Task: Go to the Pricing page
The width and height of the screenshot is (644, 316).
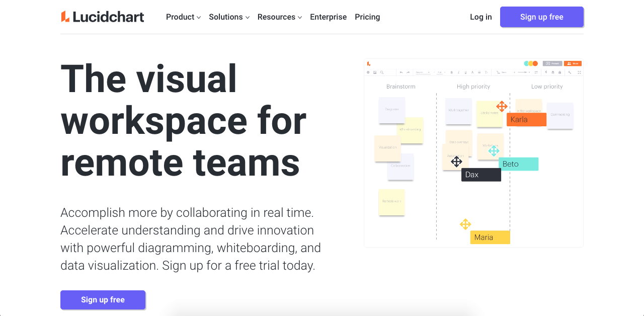Action: (367, 17)
